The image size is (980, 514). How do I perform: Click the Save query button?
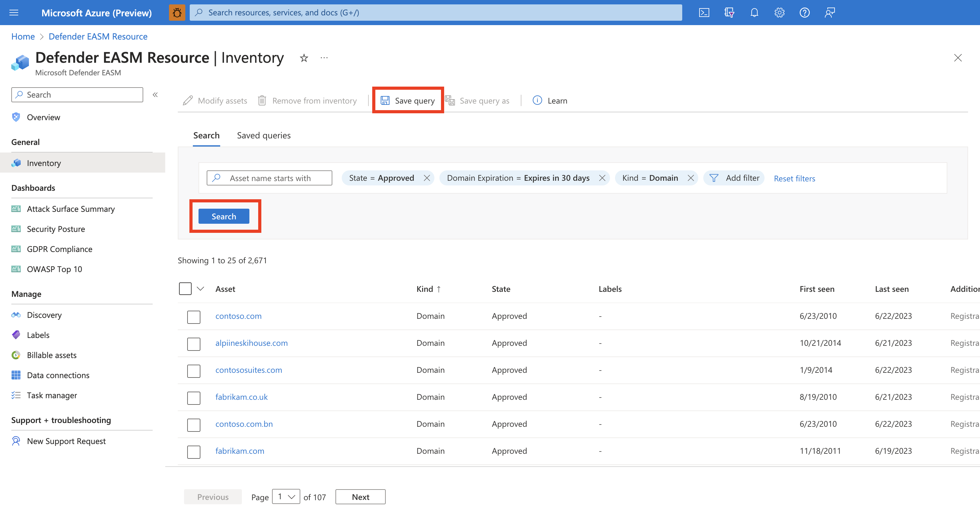[x=409, y=100]
